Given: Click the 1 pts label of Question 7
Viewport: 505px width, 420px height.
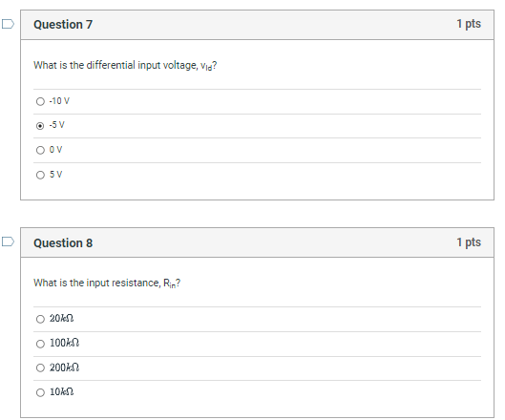Looking at the screenshot, I should coord(469,24).
